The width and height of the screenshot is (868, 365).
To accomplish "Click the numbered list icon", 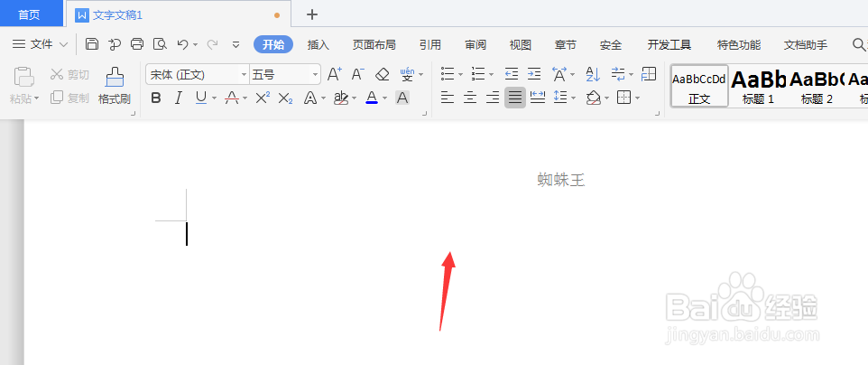I will point(477,73).
